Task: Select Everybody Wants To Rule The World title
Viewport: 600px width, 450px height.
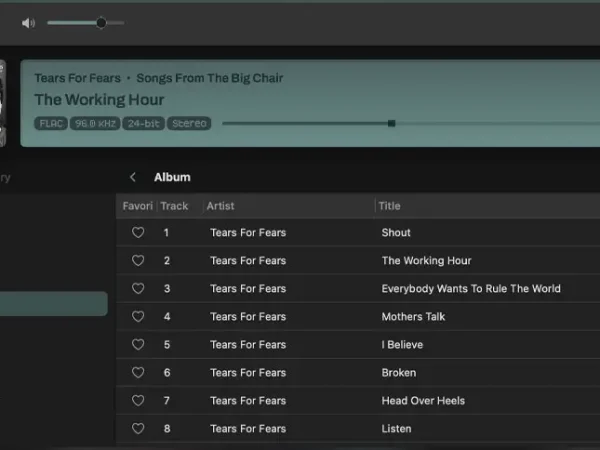Action: tap(471, 289)
